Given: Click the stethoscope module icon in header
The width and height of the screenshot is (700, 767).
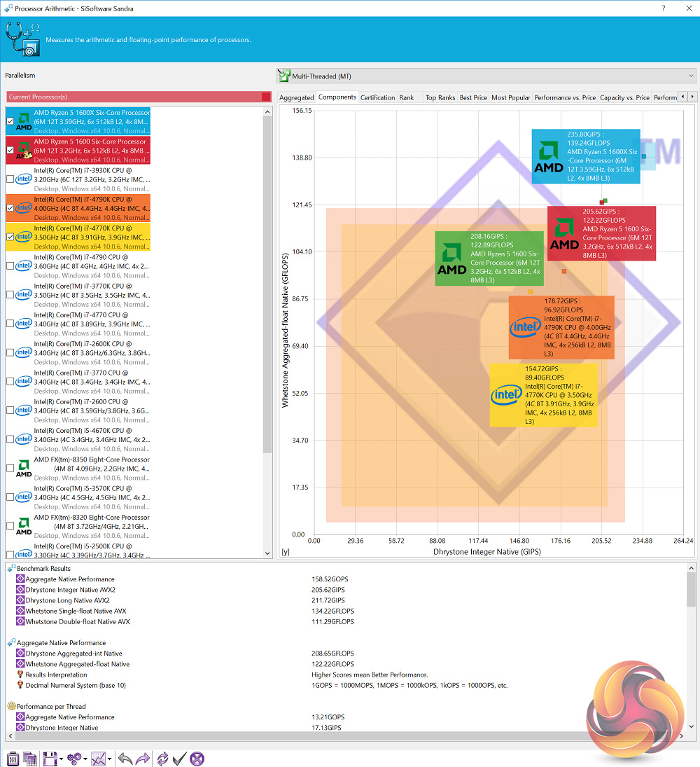Looking at the screenshot, I should click(22, 39).
